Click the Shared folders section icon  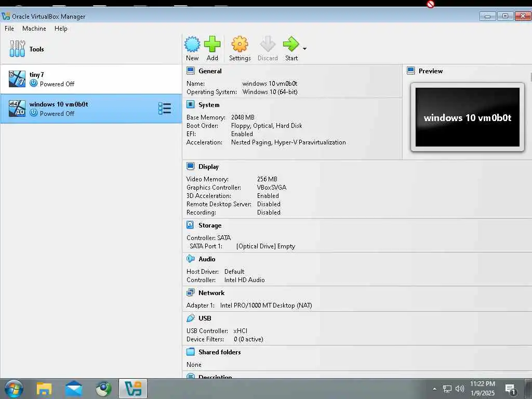190,352
